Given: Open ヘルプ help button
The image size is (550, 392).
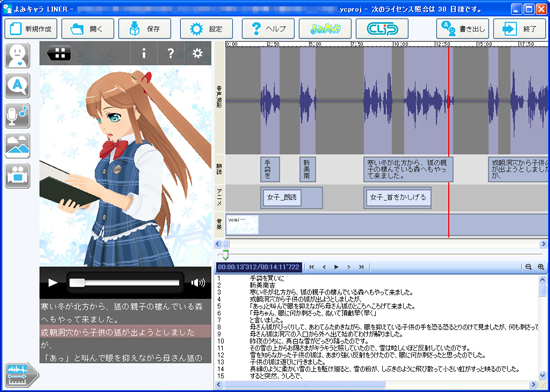Looking at the screenshot, I should (268, 29).
